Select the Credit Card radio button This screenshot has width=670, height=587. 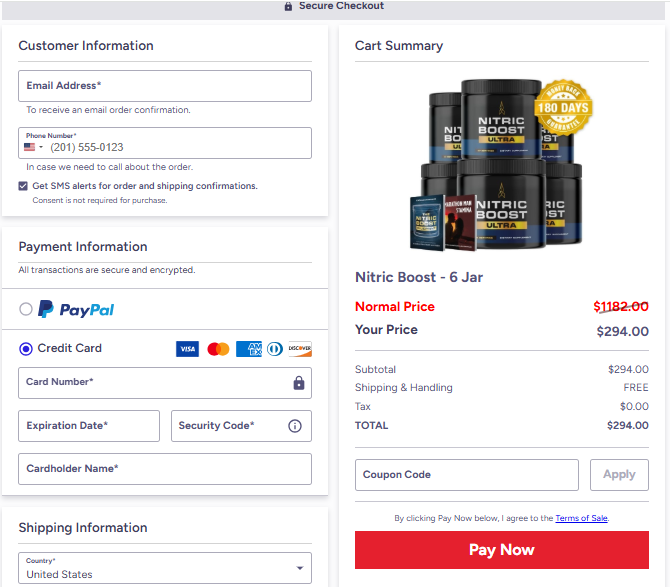click(x=26, y=349)
